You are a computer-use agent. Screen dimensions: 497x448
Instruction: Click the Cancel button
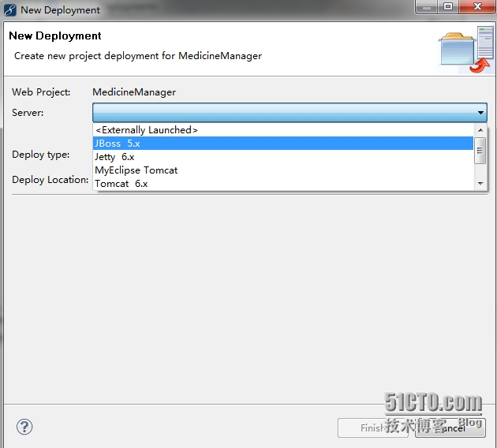click(x=450, y=428)
